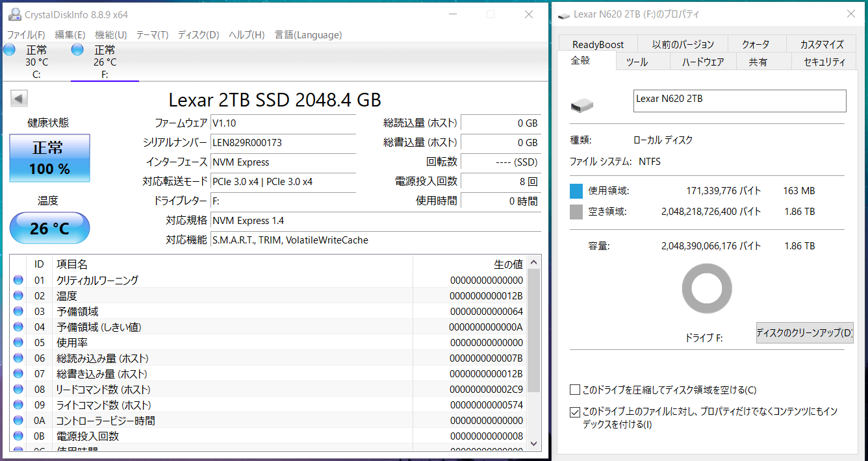Switch to the 以前のバージョン tab
This screenshot has height=461, width=868.
683,44
